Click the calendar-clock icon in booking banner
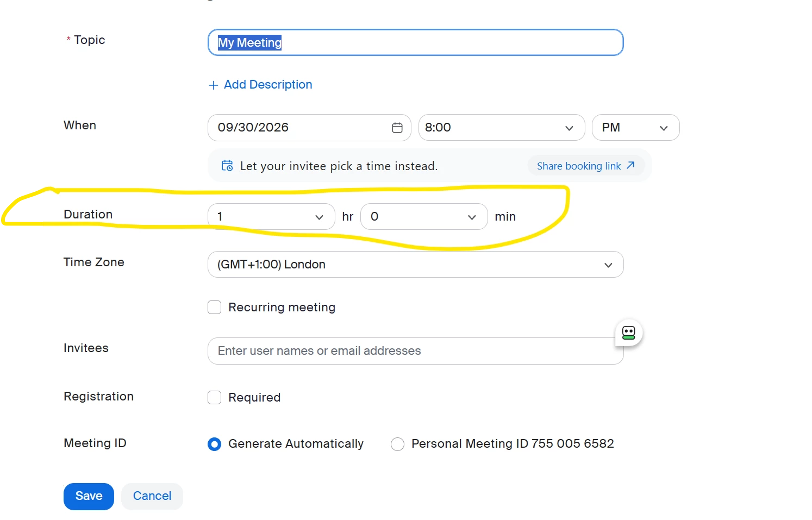812x520 pixels. 227,166
